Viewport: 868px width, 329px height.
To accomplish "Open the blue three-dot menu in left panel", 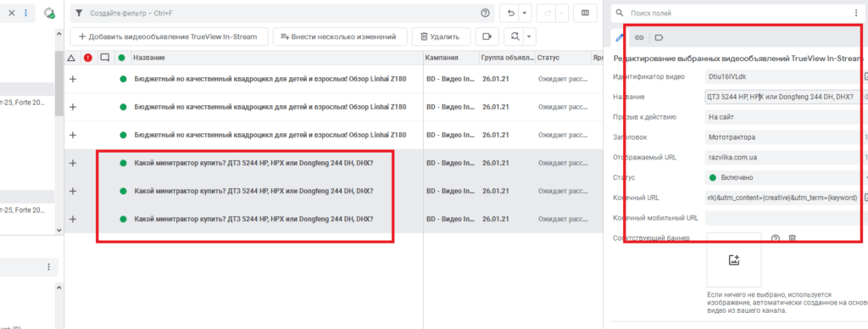I will click(25, 13).
